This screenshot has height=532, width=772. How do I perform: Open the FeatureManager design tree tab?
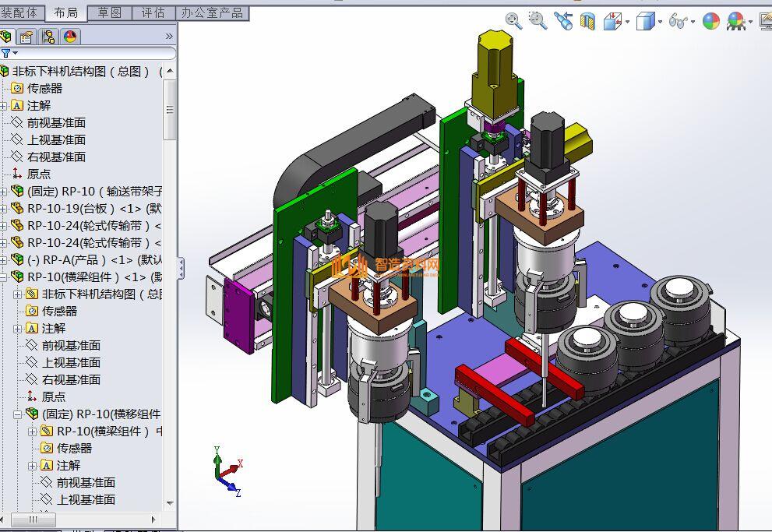click(x=7, y=37)
